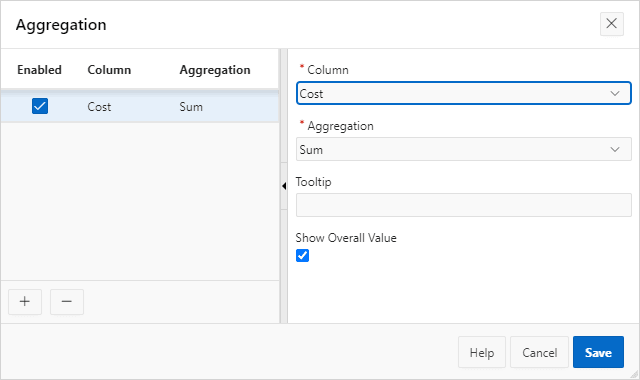Viewport: 640px width, 380px height.
Task: Click the Column header in grid
Action: point(109,70)
